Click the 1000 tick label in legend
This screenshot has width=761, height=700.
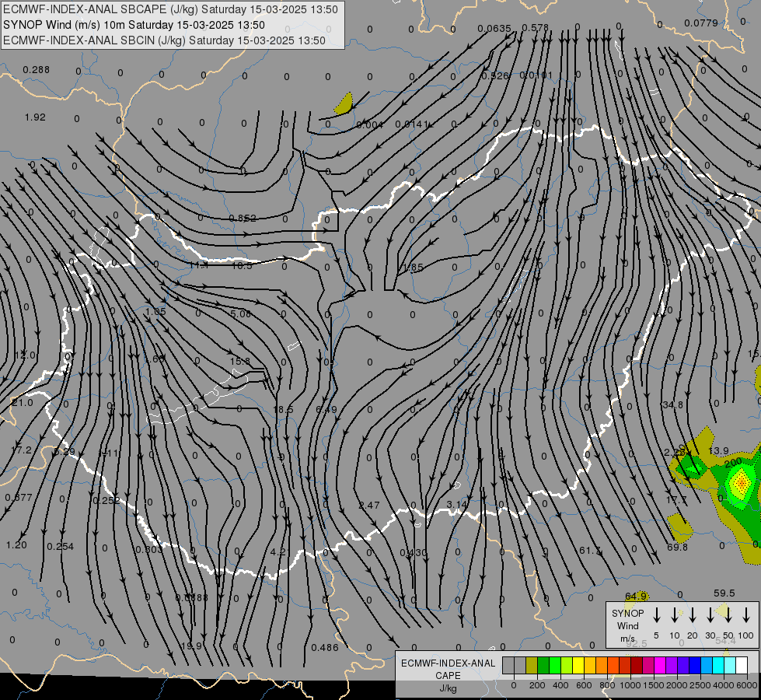[630, 685]
